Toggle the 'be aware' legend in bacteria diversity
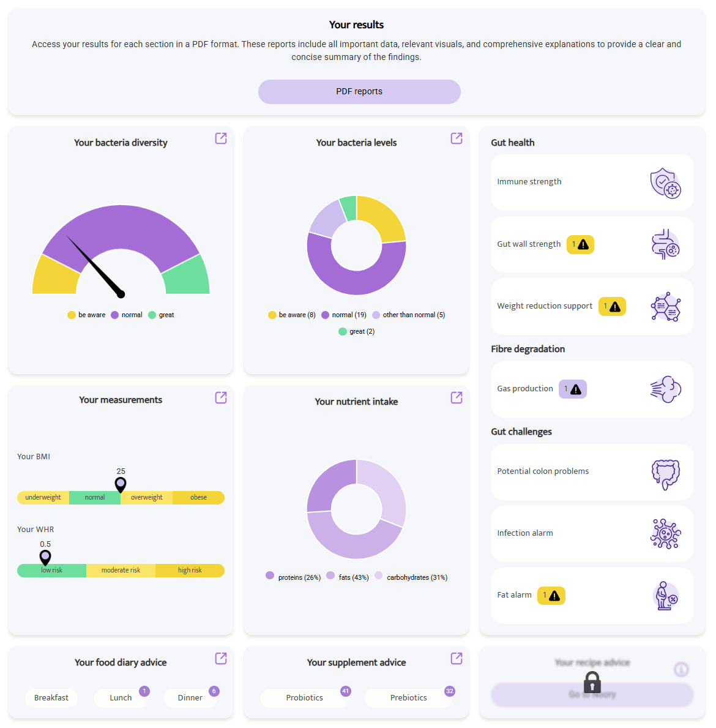716x728 pixels. [x=86, y=314]
